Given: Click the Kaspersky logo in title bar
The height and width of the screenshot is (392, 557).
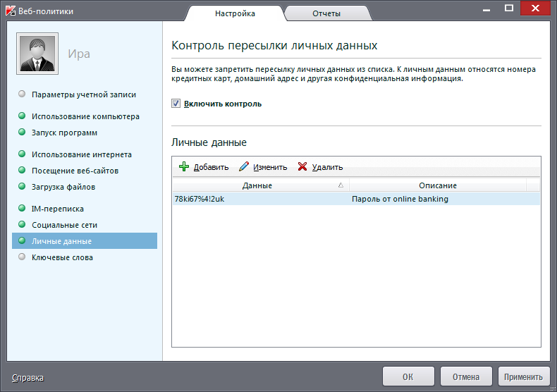Looking at the screenshot, I should [x=9, y=11].
